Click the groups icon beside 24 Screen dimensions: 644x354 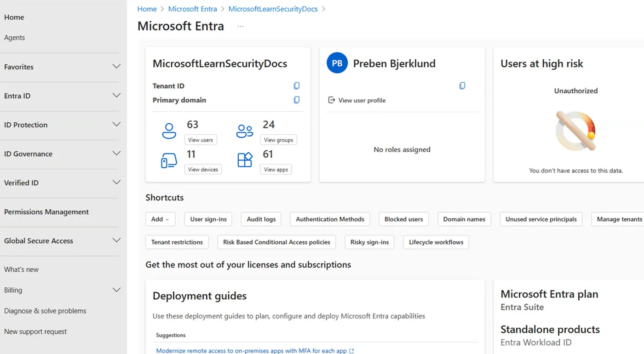pyautogui.click(x=245, y=131)
